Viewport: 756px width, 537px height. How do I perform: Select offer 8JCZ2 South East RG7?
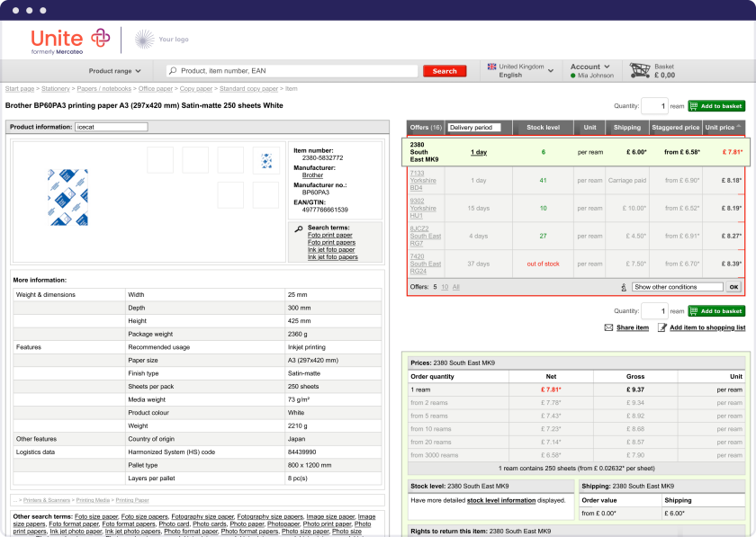[425, 237]
